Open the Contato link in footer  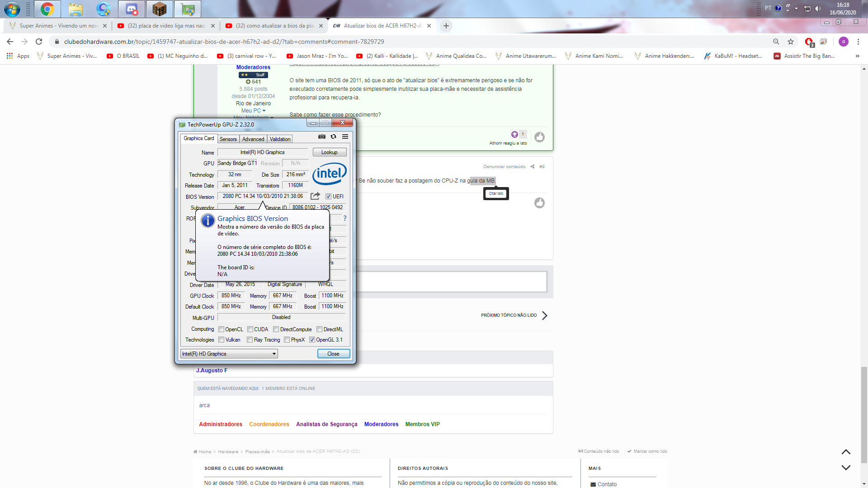point(603,484)
